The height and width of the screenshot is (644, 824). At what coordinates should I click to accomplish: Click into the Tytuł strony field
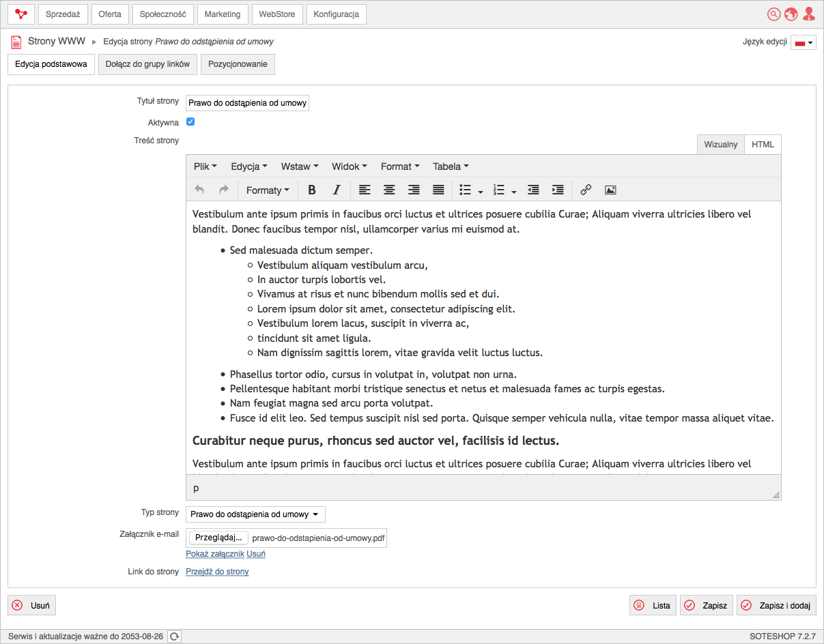247,103
